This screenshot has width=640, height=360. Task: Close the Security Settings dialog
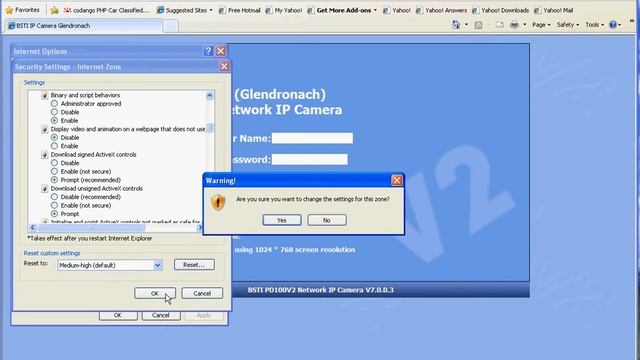224,67
